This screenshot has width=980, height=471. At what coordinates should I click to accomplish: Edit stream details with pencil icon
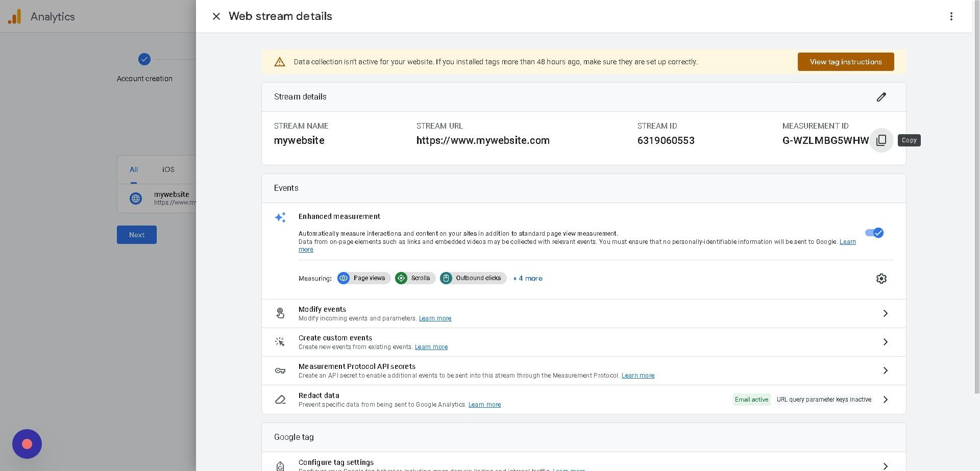tap(881, 97)
